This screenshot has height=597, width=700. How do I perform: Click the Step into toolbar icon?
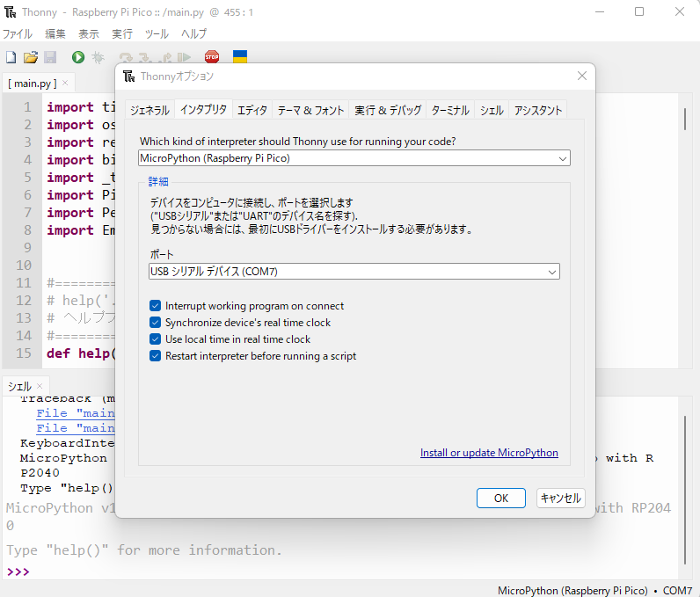click(145, 57)
